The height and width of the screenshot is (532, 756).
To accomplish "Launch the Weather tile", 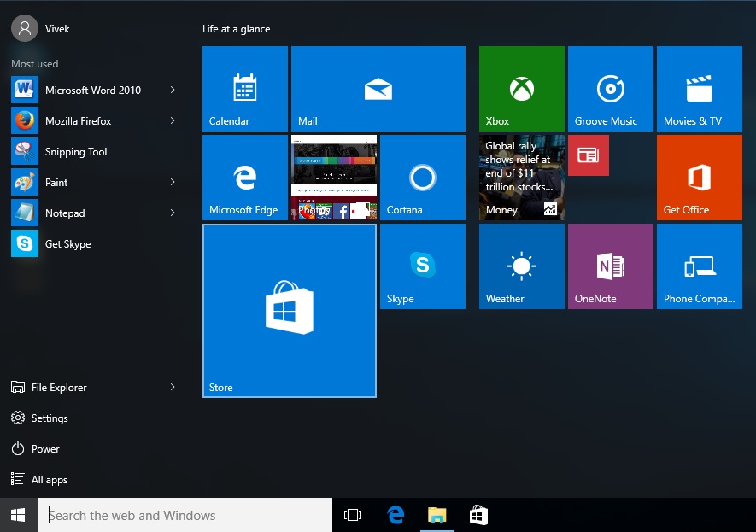I will (x=521, y=266).
